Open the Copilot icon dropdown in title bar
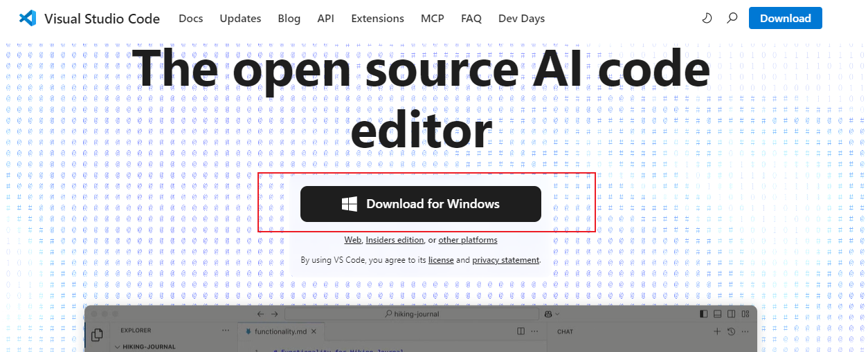Screen dimensions: 868x352 click(552, 314)
